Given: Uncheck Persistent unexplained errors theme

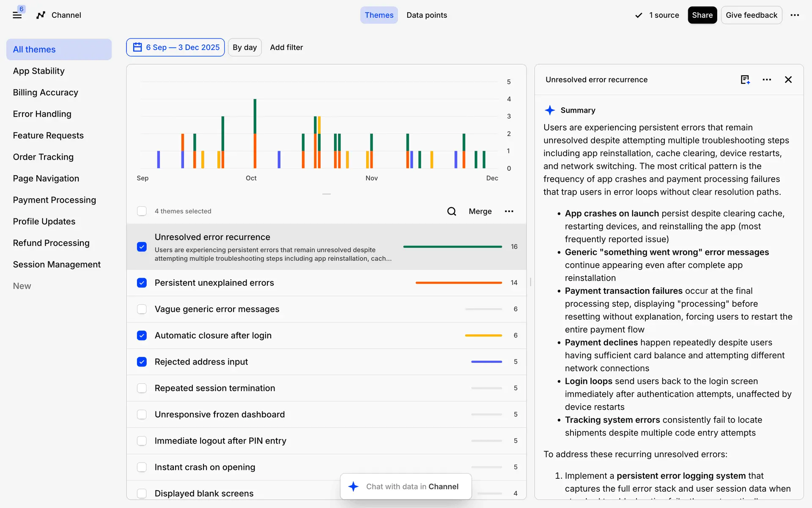Looking at the screenshot, I should tap(142, 283).
